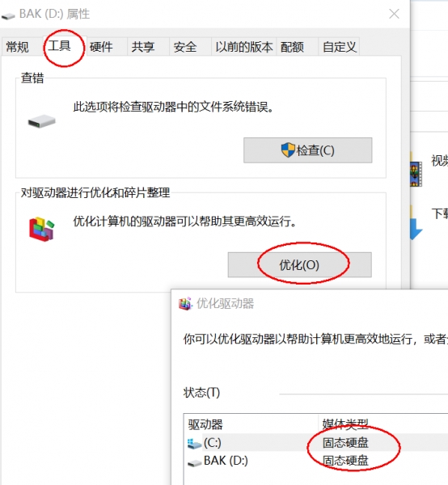Click the 优化(O) button
Viewport: 448px width, 485px height.
pyautogui.click(x=299, y=265)
